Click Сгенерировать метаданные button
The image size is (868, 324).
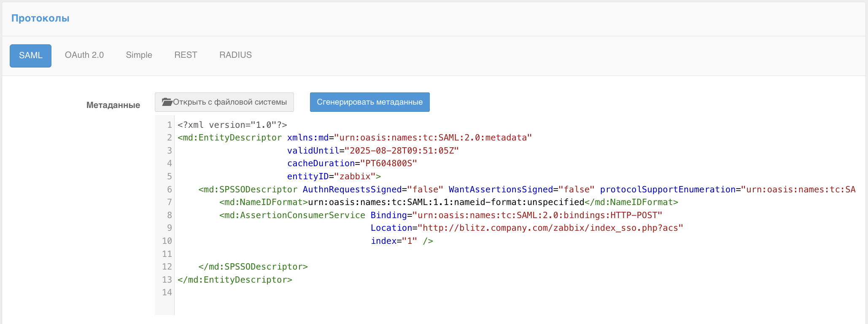click(x=370, y=102)
